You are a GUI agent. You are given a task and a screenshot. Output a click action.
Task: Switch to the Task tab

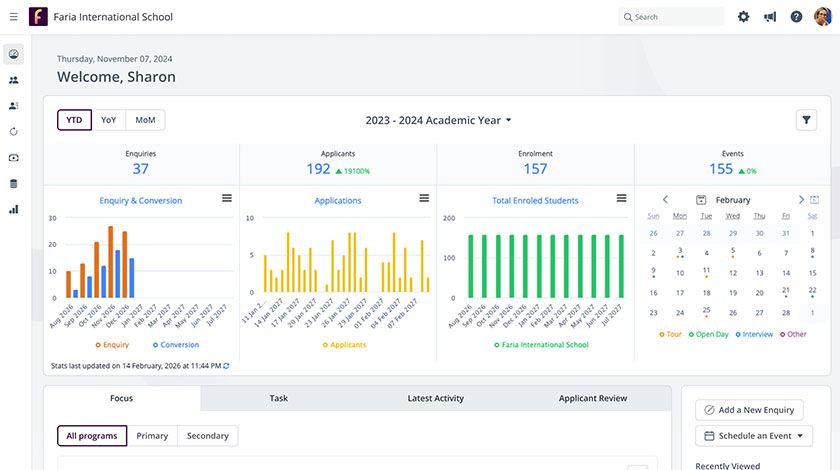[279, 398]
